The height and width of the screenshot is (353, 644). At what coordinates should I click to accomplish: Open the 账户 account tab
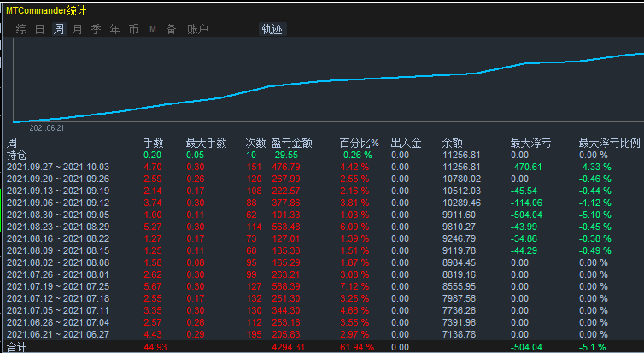tap(197, 29)
